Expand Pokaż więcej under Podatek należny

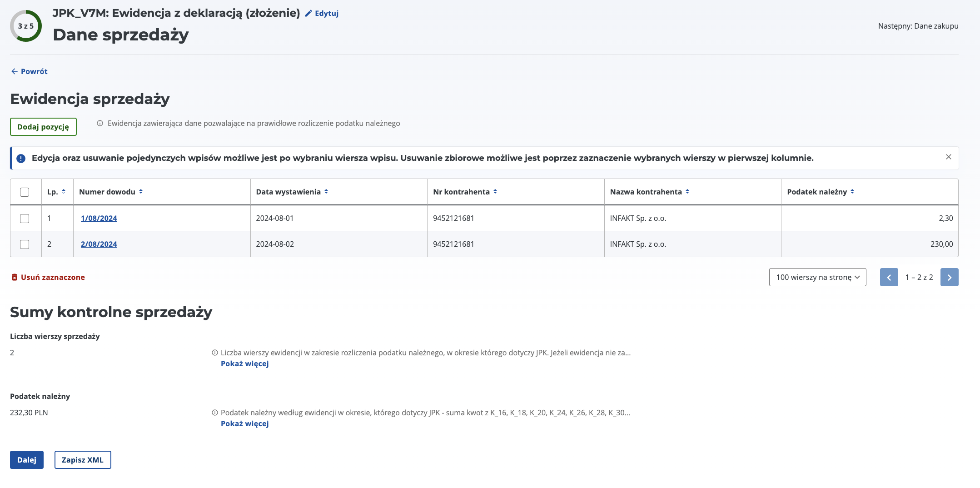(x=244, y=423)
